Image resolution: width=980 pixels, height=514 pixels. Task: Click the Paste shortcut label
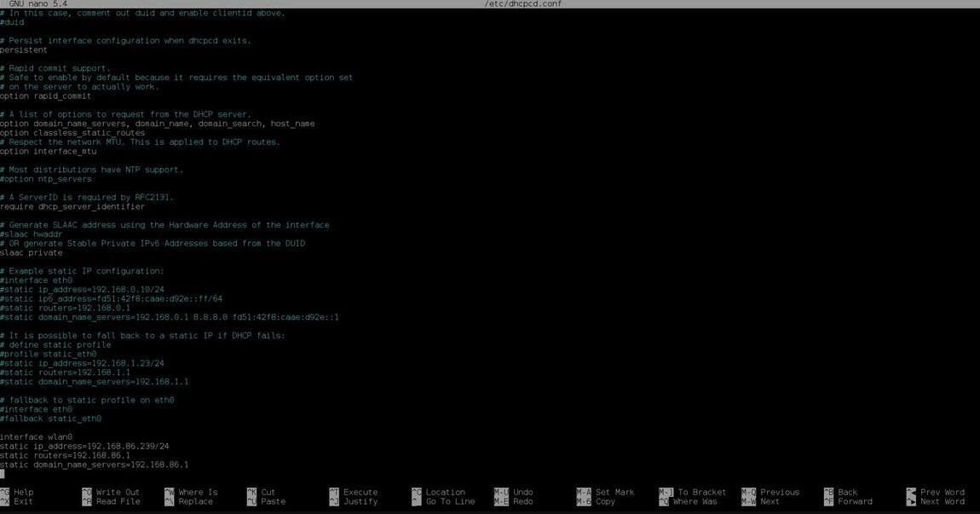(x=273, y=502)
